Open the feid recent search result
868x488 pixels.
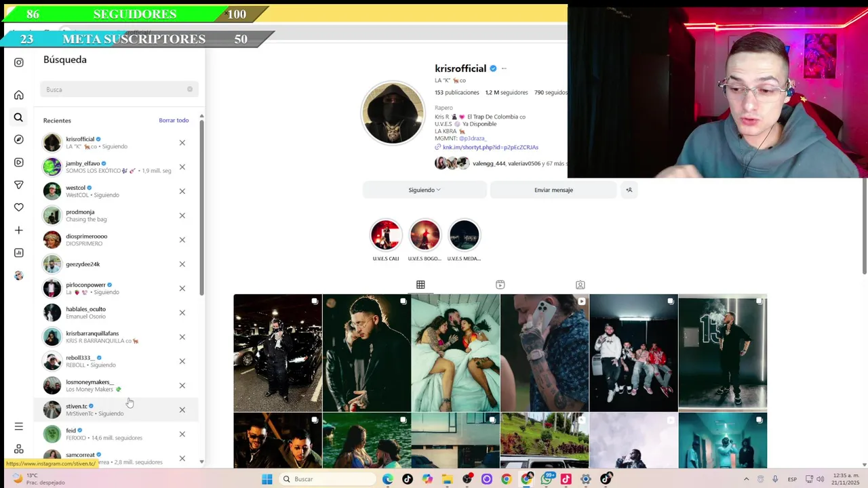tap(116, 434)
